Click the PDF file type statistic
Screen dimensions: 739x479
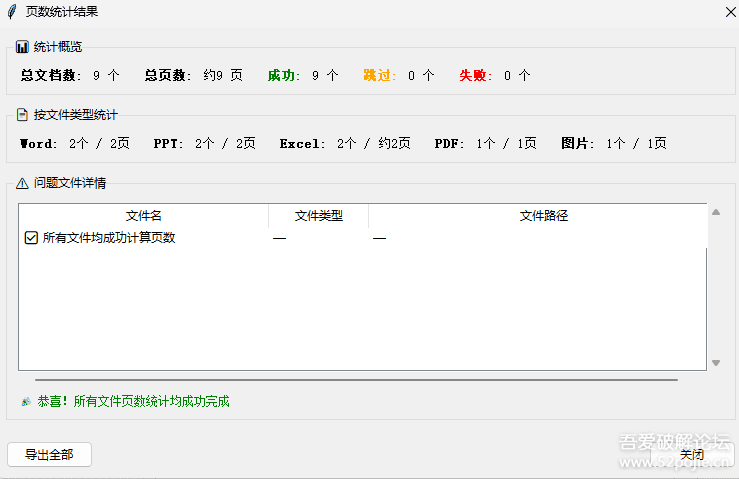coord(485,143)
